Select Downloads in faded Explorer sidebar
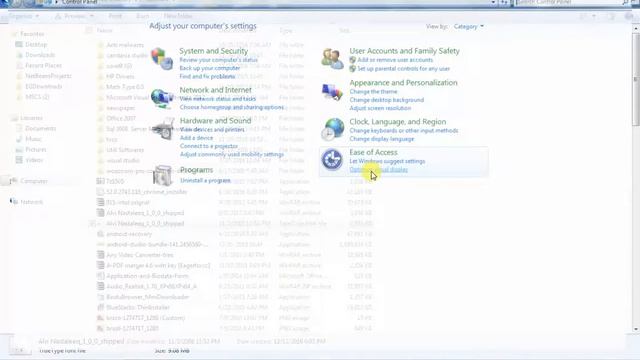The image size is (640, 360). click(x=40, y=55)
